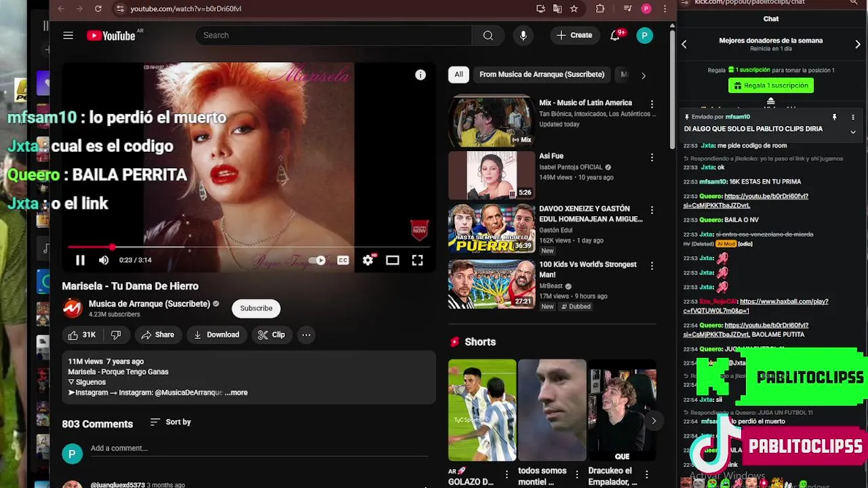Image resolution: width=868 pixels, height=488 pixels.
Task: Open options for Davoo Xeneize video
Action: point(652,210)
